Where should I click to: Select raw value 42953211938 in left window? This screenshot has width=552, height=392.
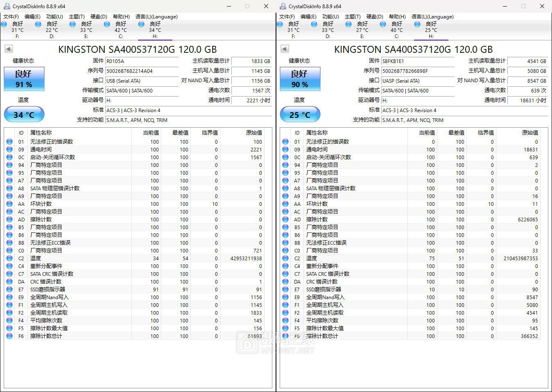(x=246, y=258)
